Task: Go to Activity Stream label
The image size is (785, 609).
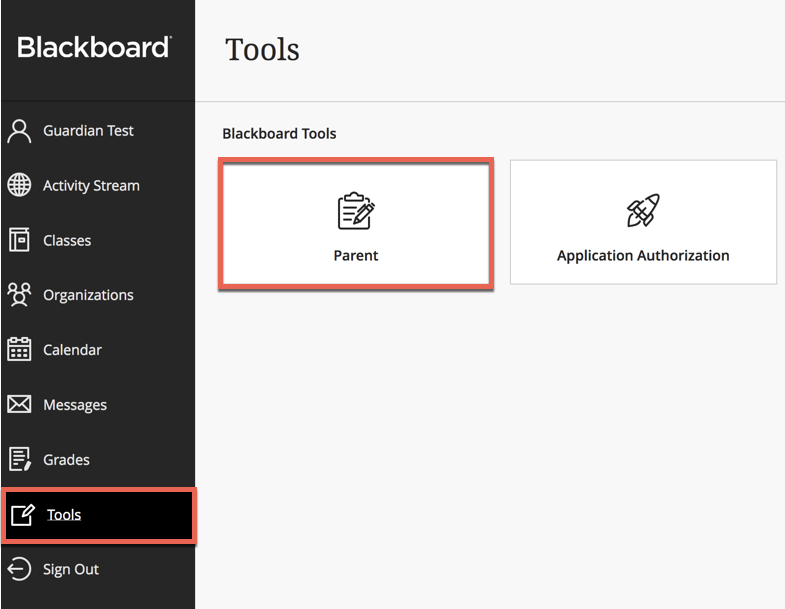Action: click(91, 186)
